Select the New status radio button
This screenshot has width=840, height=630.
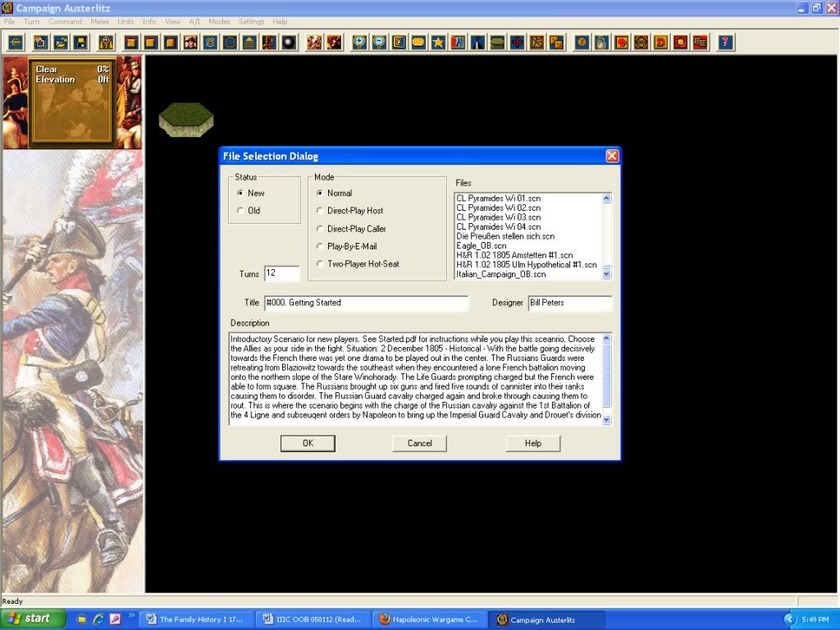click(240, 193)
